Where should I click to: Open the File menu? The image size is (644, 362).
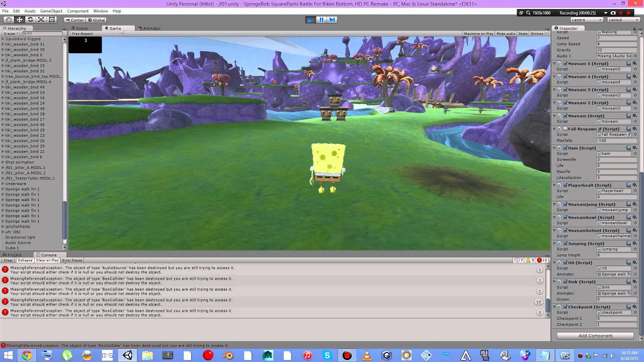click(5, 11)
